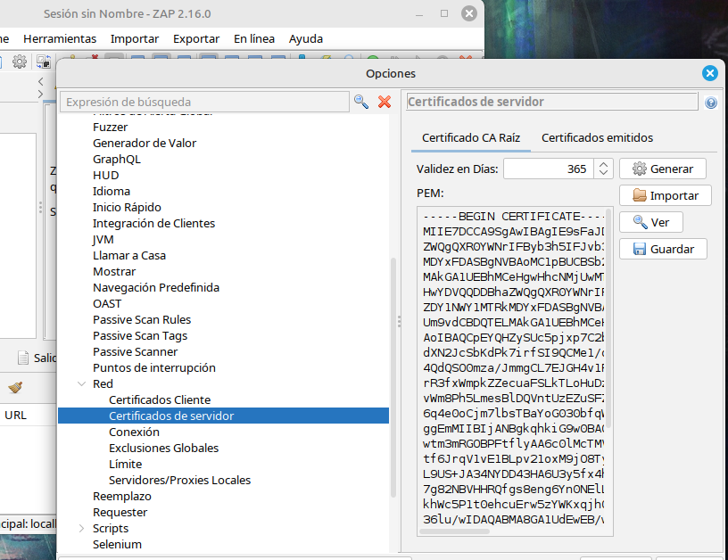This screenshot has height=560, width=728.
Task: Select Selenium in the options tree
Action: tap(117, 544)
